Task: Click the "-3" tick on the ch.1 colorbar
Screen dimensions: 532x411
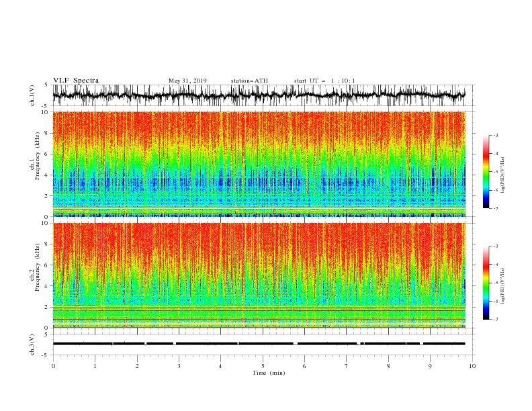Action: (495, 135)
